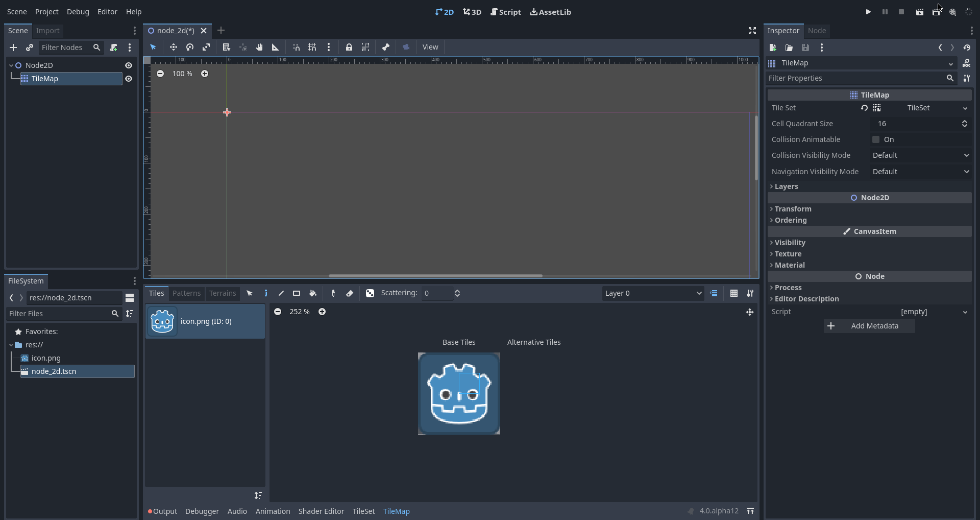This screenshot has width=980, height=520.
Task: Open the Debug menu
Action: 78,11
